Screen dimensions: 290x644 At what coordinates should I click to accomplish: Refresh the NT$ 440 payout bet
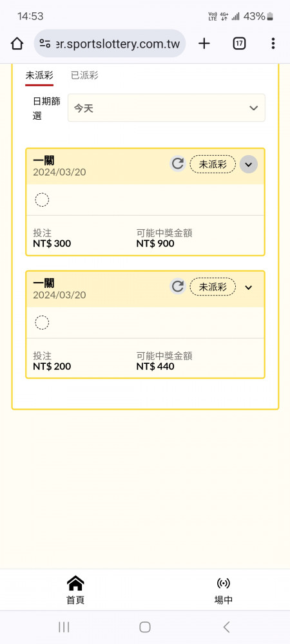[177, 287]
